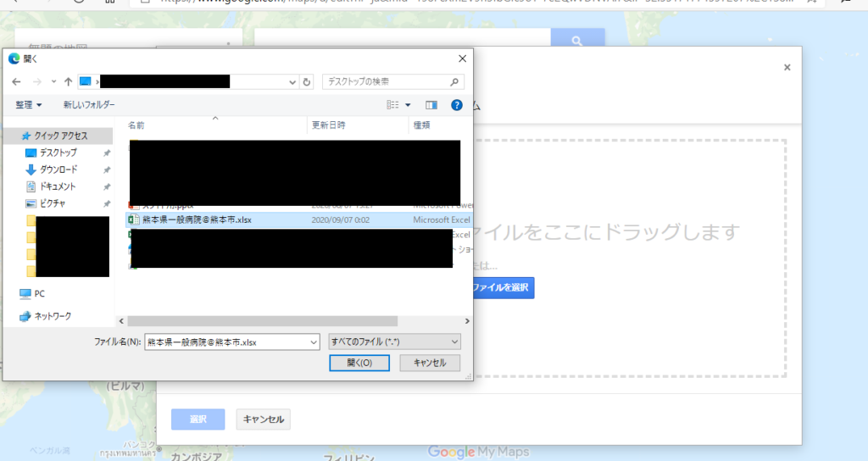Open デスクトップ in the sidebar
The width and height of the screenshot is (868, 461).
[58, 153]
